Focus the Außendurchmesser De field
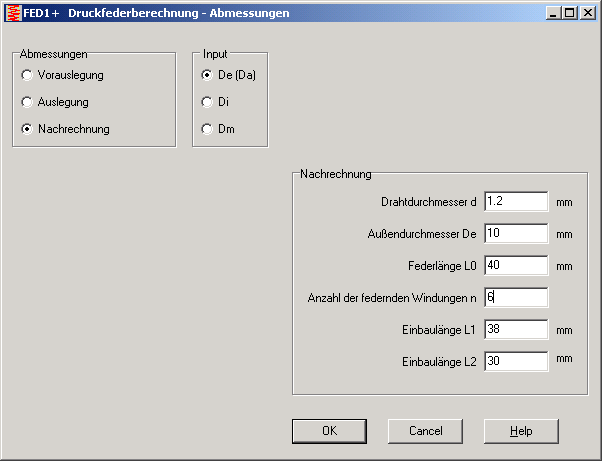This screenshot has width=602, height=461. (516, 234)
